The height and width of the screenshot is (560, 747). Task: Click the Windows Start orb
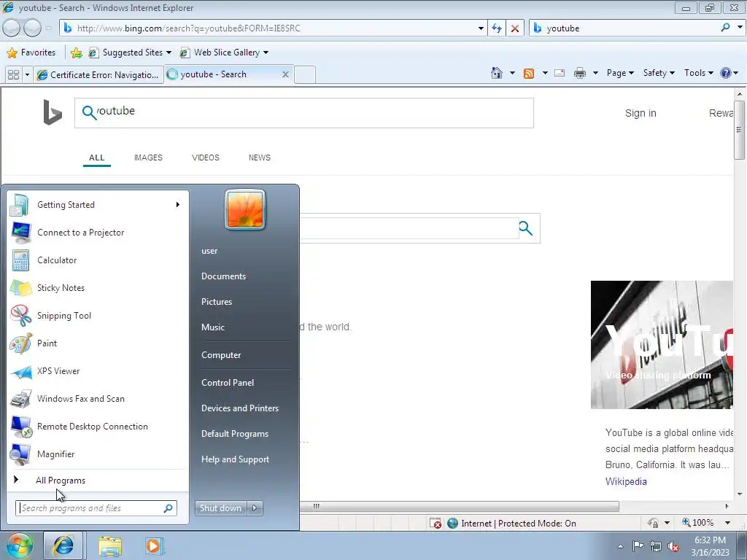[x=19, y=545]
